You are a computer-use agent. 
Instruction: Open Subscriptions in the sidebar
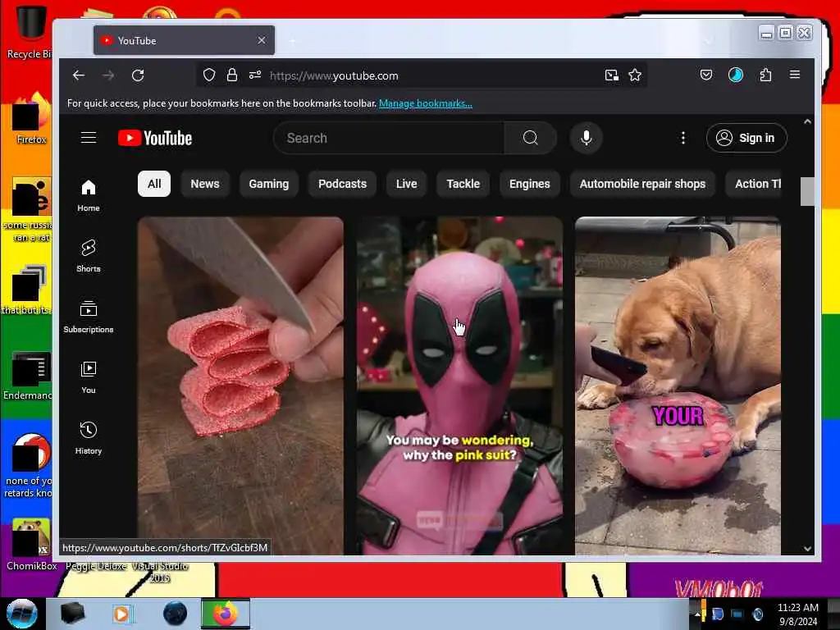[89, 317]
